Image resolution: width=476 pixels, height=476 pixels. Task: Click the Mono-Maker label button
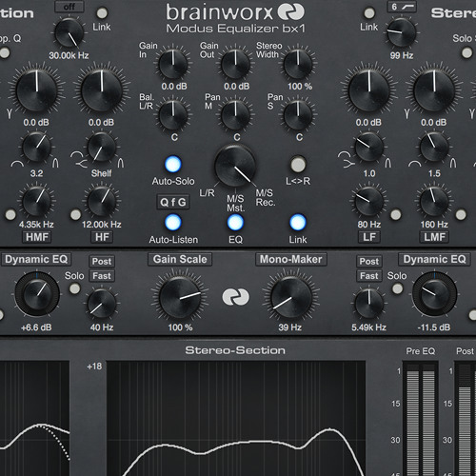click(x=291, y=260)
